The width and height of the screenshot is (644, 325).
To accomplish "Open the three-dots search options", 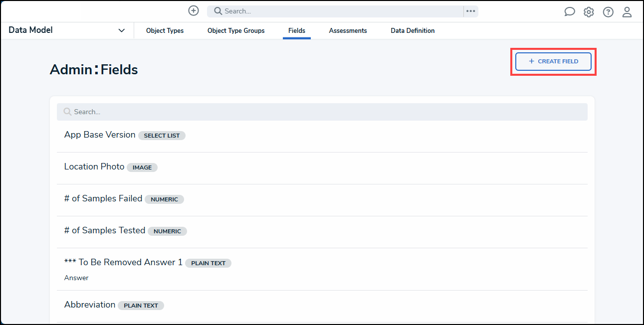I will [x=470, y=11].
